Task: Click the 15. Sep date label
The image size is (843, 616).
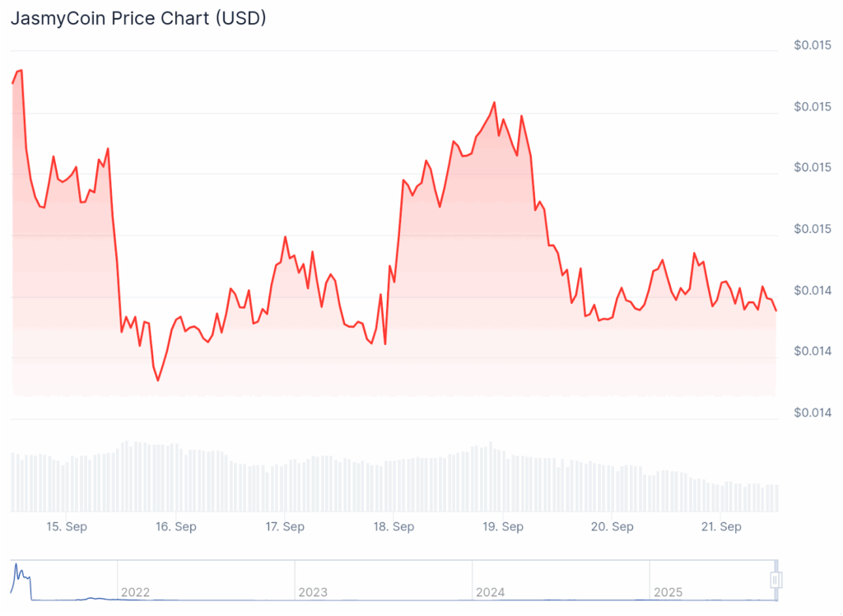Action: coord(67,527)
